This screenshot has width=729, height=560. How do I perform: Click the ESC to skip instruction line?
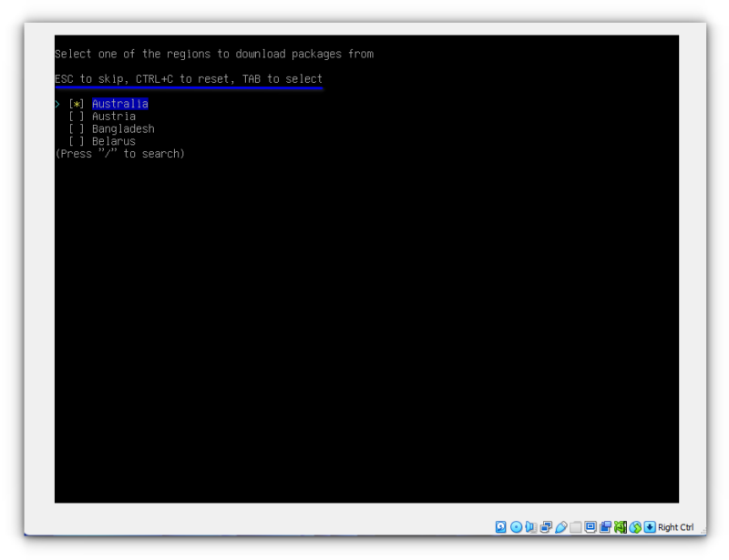coord(189,78)
